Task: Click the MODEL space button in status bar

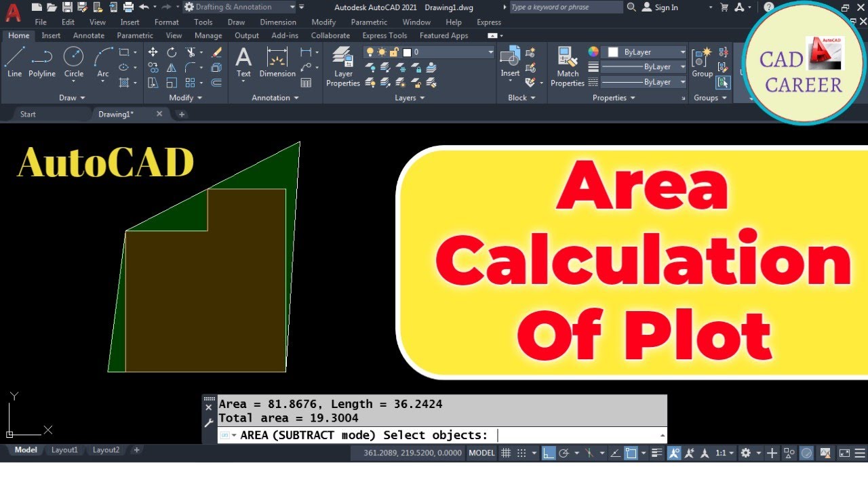Action: pyautogui.click(x=481, y=453)
